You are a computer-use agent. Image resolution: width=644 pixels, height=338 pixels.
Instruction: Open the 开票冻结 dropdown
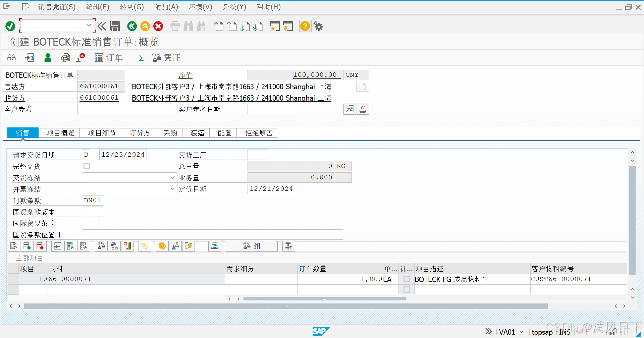[172, 189]
